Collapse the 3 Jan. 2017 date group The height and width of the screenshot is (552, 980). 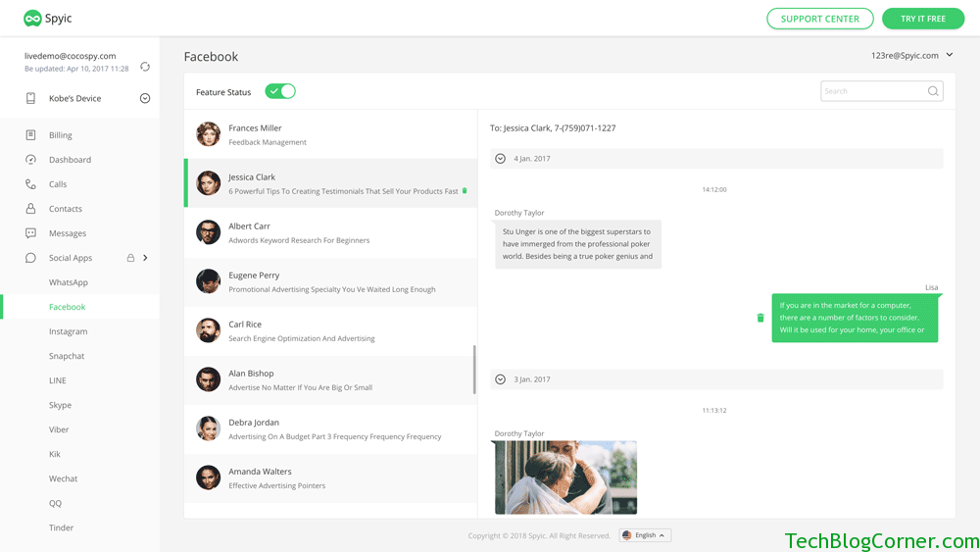point(500,379)
